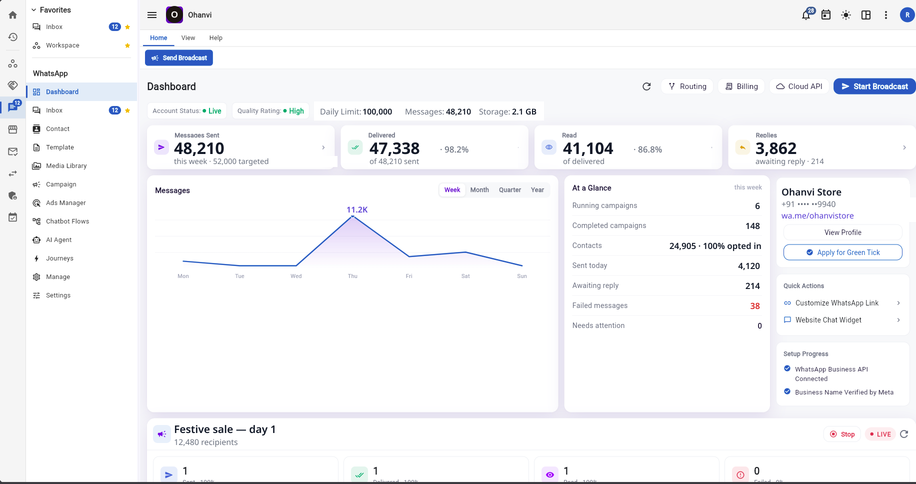Open the calendar icon in the top bar

825,15
